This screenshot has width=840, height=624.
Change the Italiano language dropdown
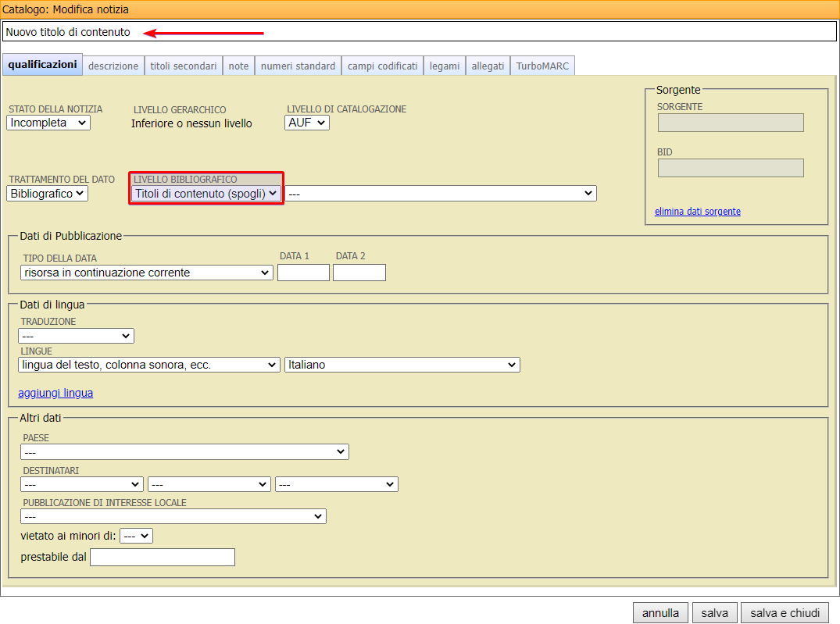(x=402, y=365)
